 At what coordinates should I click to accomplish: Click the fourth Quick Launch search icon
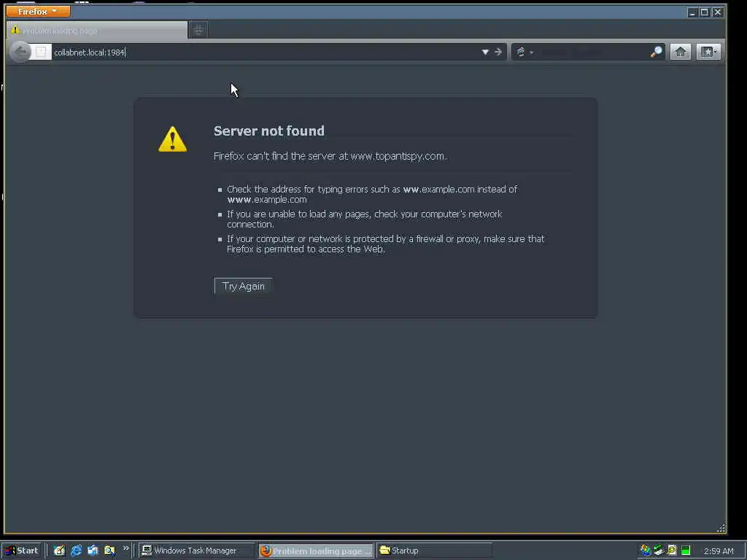point(109,551)
